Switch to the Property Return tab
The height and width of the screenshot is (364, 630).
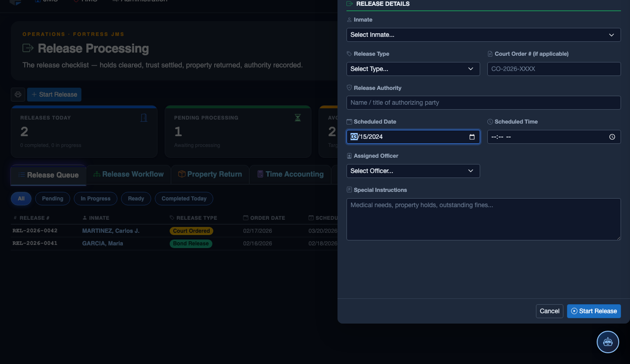coord(210,174)
